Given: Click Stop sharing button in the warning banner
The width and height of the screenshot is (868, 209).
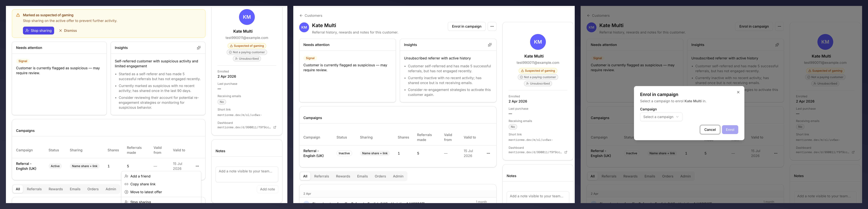Looking at the screenshot, I should coord(38,31).
